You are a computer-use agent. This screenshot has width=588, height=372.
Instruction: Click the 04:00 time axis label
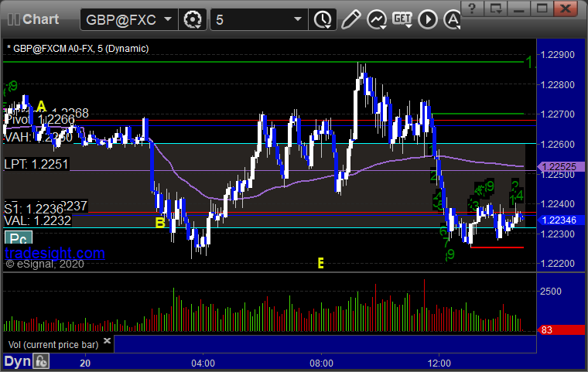(x=203, y=363)
